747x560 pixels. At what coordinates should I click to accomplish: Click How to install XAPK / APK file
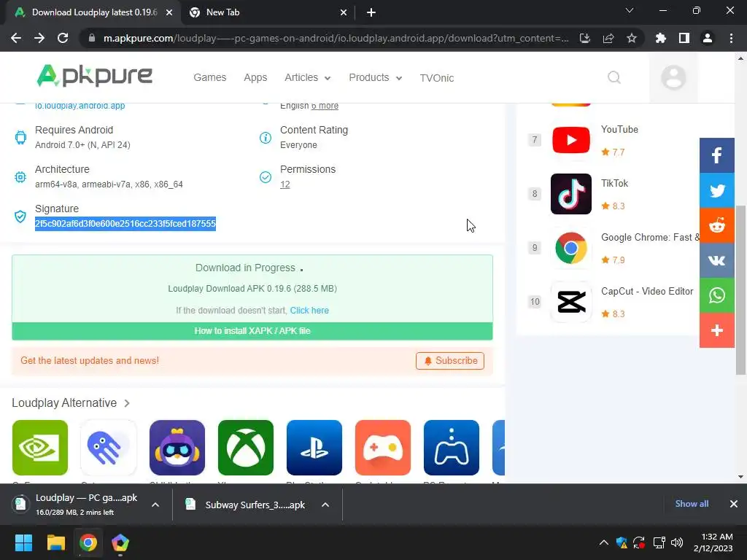click(252, 331)
